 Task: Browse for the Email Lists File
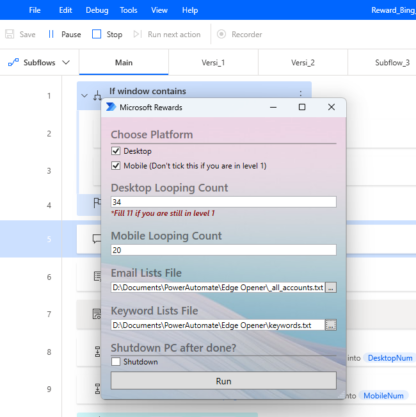click(x=331, y=287)
